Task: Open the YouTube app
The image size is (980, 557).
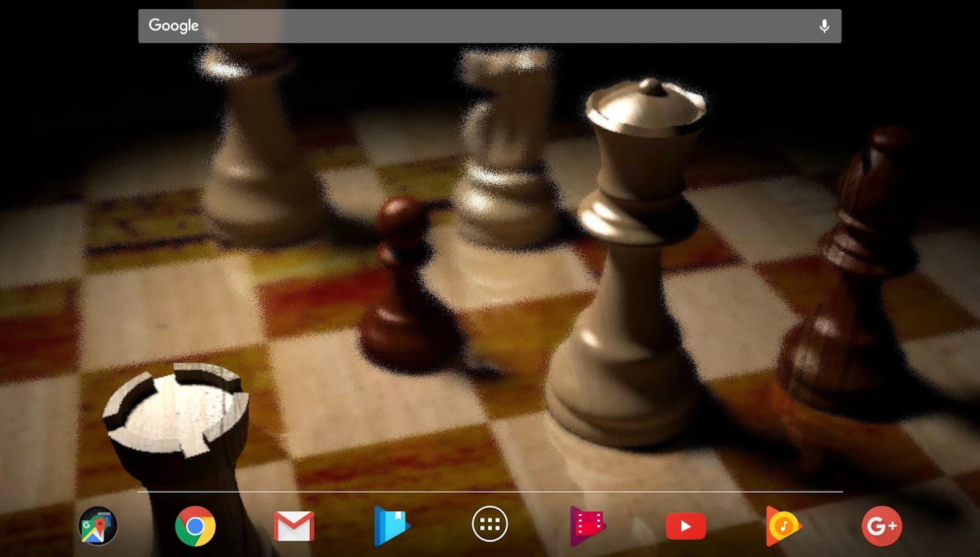Action: (686, 527)
